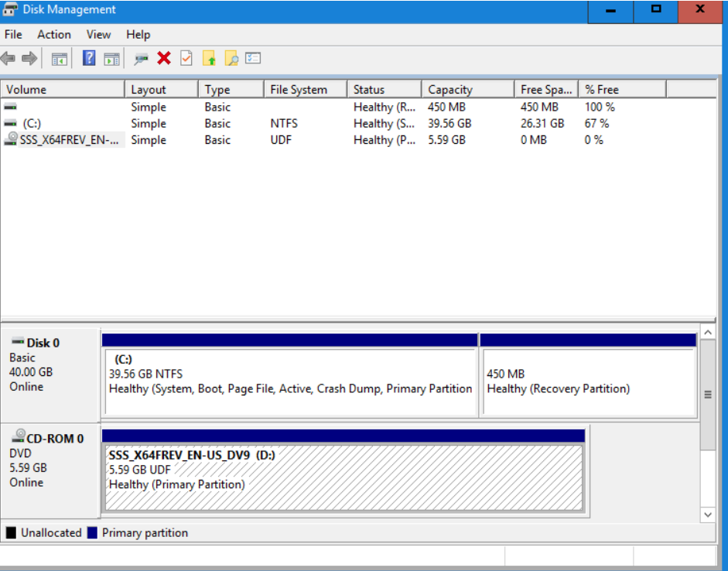Select the (C:) volume row in list
The image size is (728, 571).
tap(31, 124)
